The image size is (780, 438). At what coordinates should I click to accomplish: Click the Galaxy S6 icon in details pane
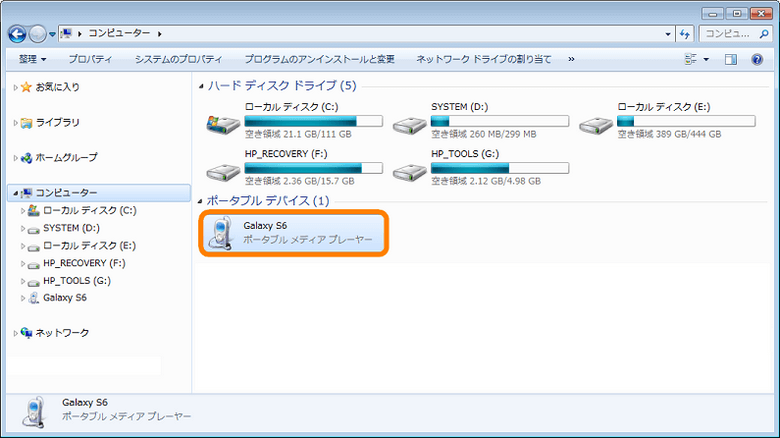[x=34, y=412]
